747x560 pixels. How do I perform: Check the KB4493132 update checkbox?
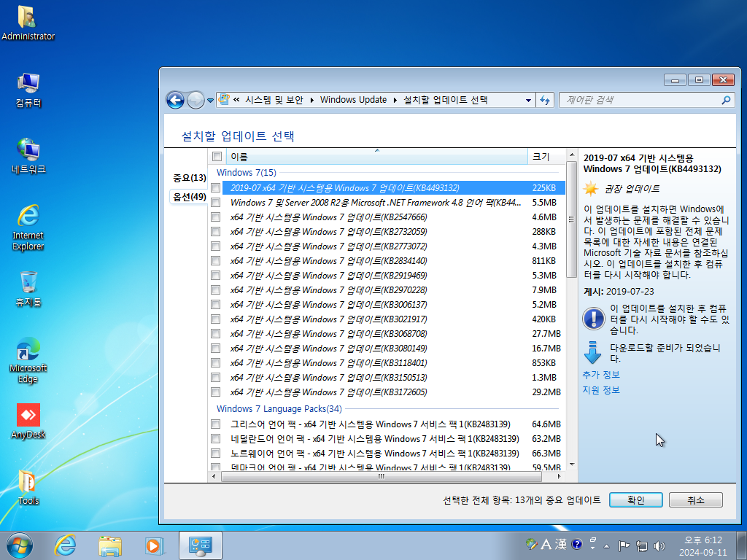click(215, 187)
